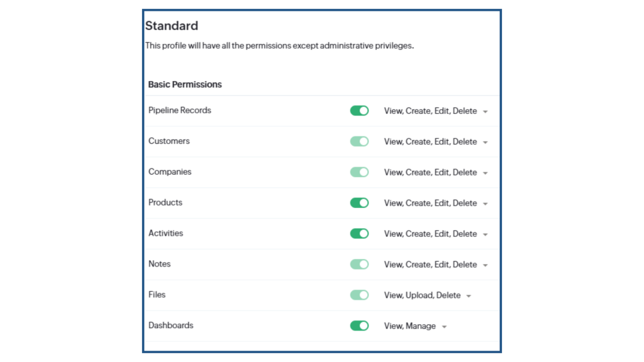
Task: Click the Basic Permissions section heading
Action: [185, 85]
